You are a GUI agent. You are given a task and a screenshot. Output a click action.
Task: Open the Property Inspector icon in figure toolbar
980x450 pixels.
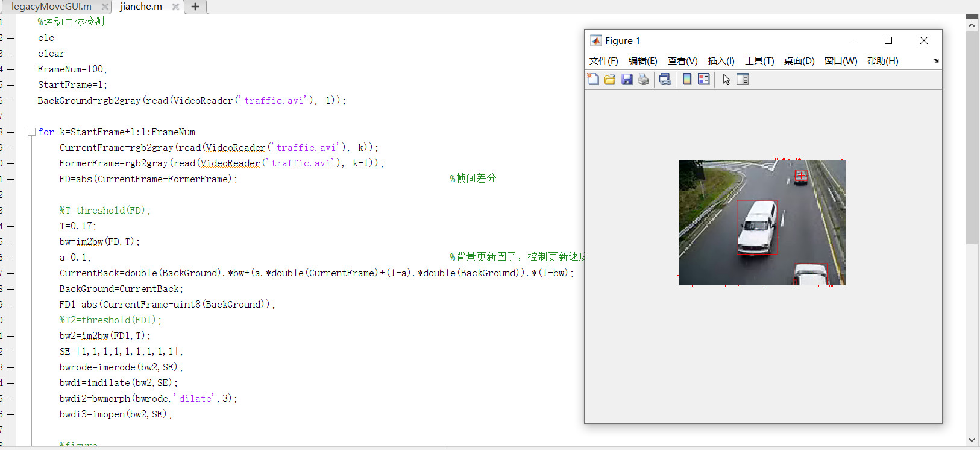743,79
